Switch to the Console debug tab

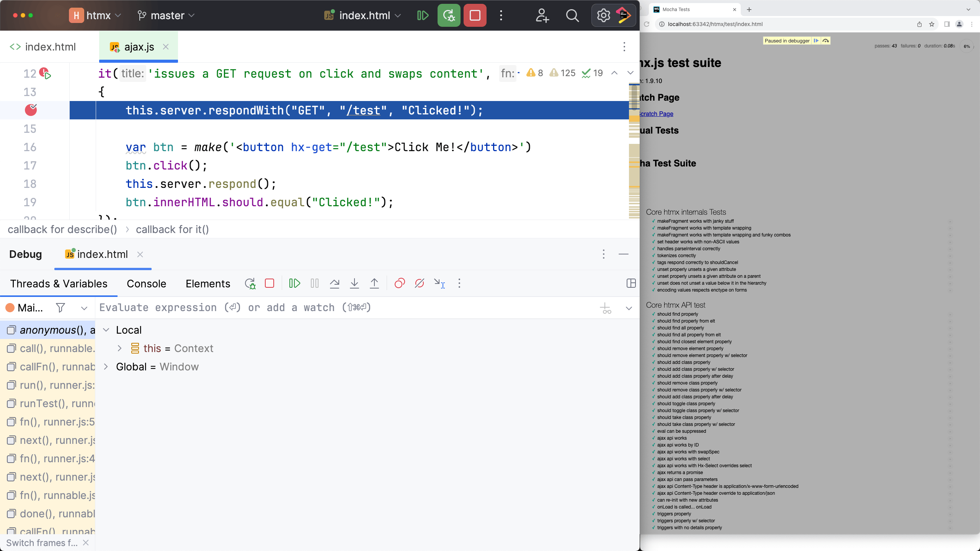coord(146,283)
